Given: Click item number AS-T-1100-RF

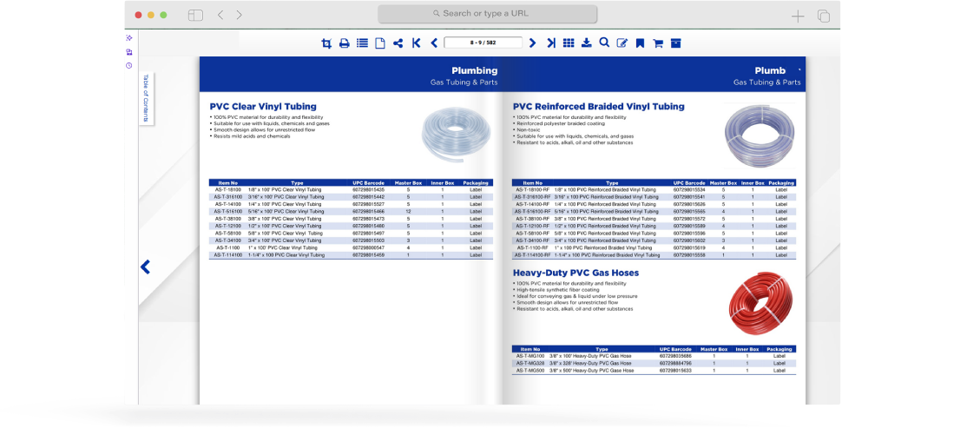Looking at the screenshot, I should [x=533, y=247].
